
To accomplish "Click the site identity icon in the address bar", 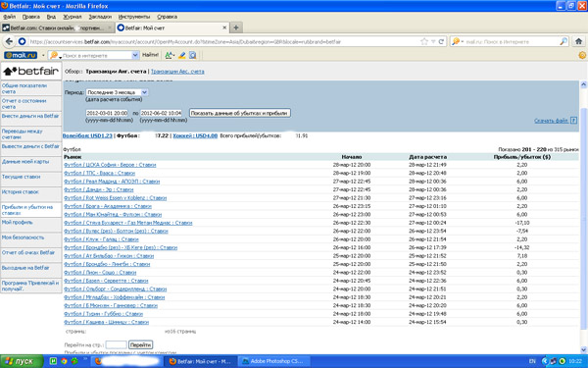I will pyautogui.click(x=23, y=41).
